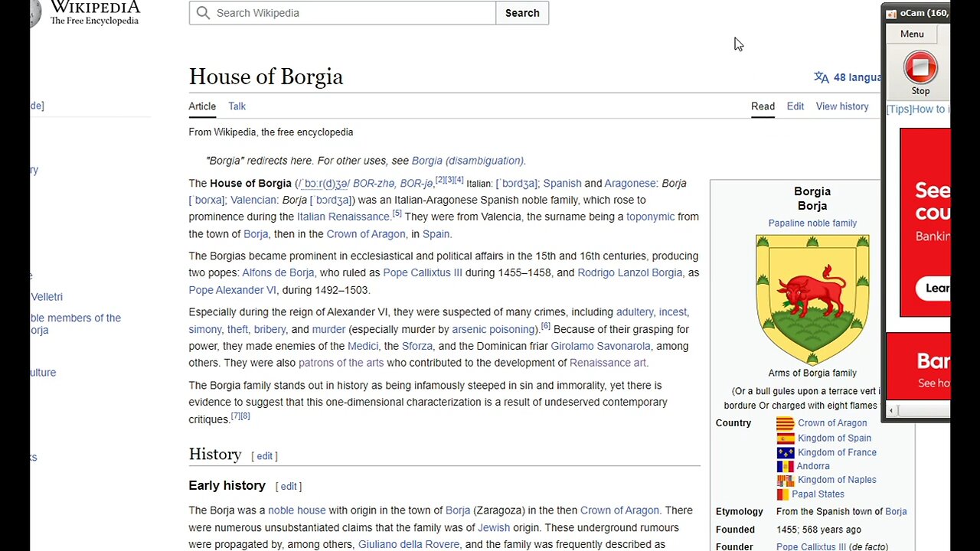Open the Crown of Aragon infobox link
Viewport: 980px width, 551px height.
(832, 423)
